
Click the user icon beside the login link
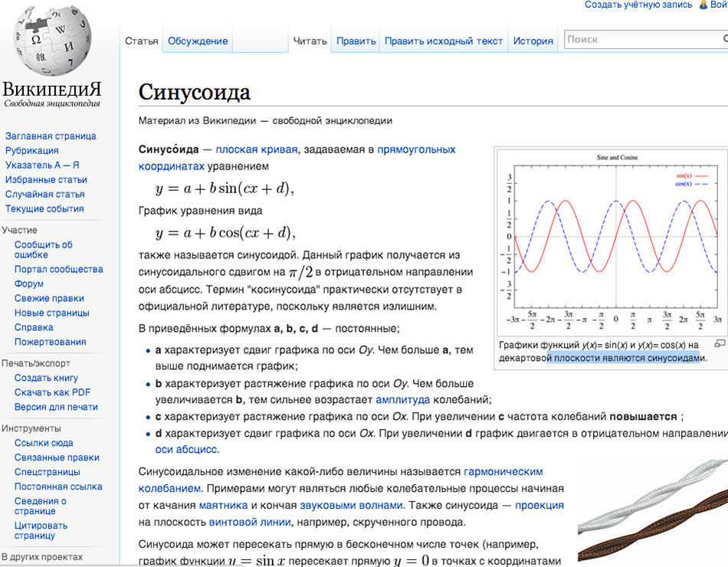pyautogui.click(x=703, y=5)
